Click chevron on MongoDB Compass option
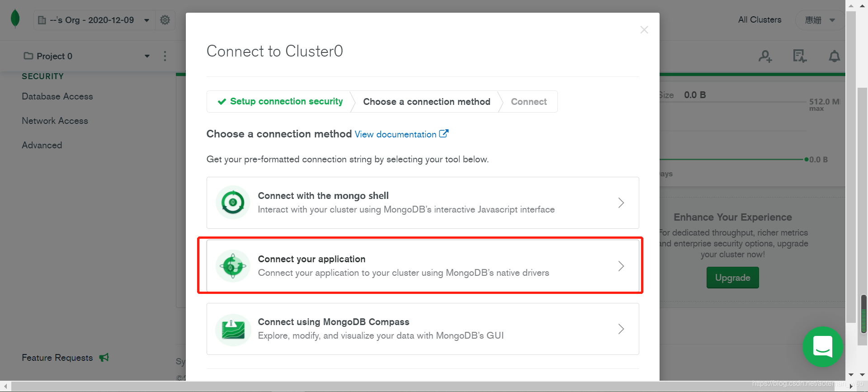 621,329
